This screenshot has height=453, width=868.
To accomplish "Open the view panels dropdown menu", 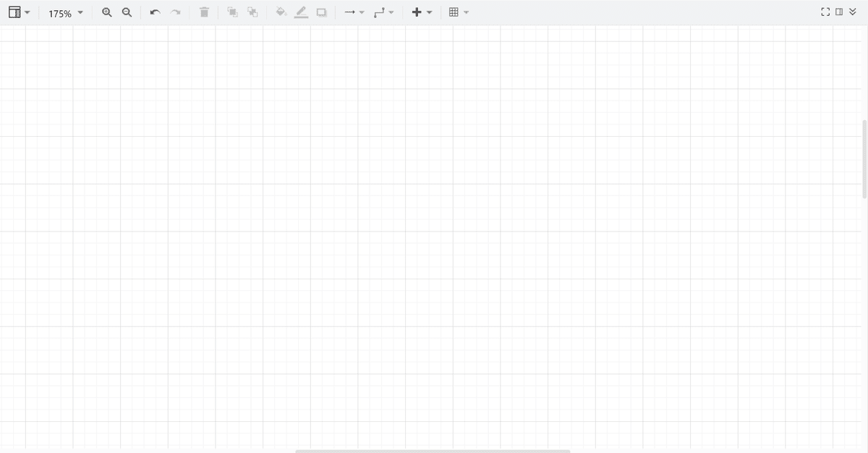I will tap(20, 12).
